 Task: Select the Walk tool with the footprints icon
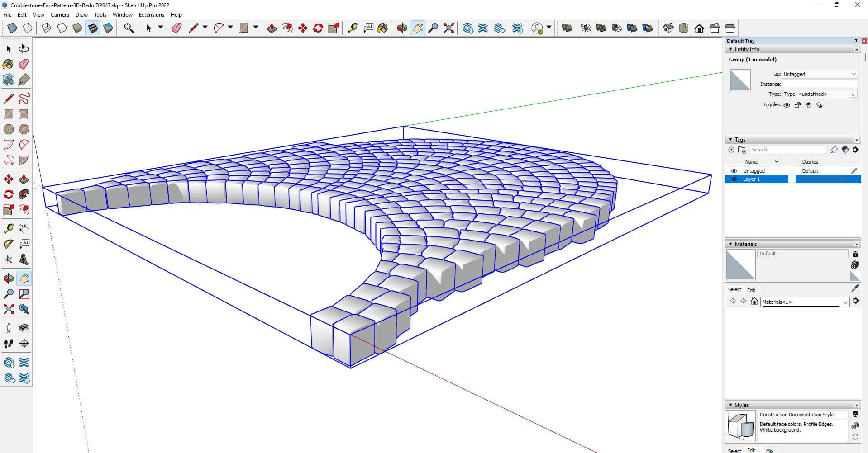click(x=8, y=344)
